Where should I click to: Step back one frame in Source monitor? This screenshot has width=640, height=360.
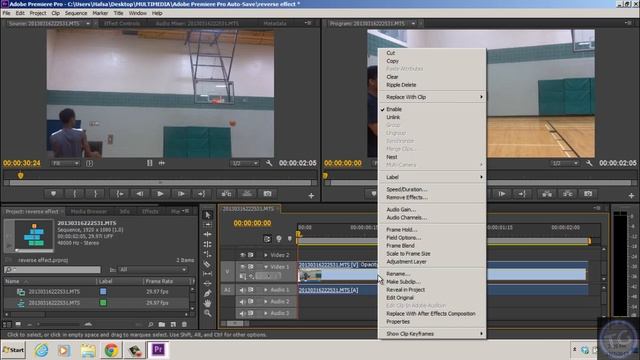140,194
